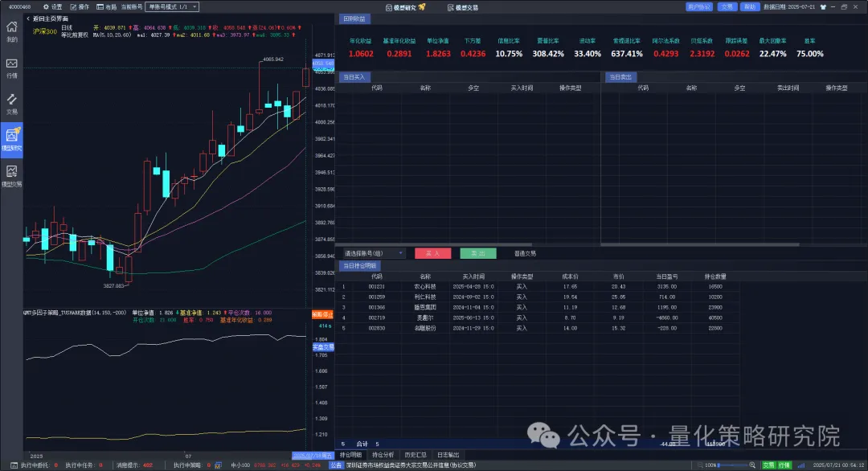Click the 胜率 value 75.00%
This screenshot has width=868, height=471.
[810, 54]
